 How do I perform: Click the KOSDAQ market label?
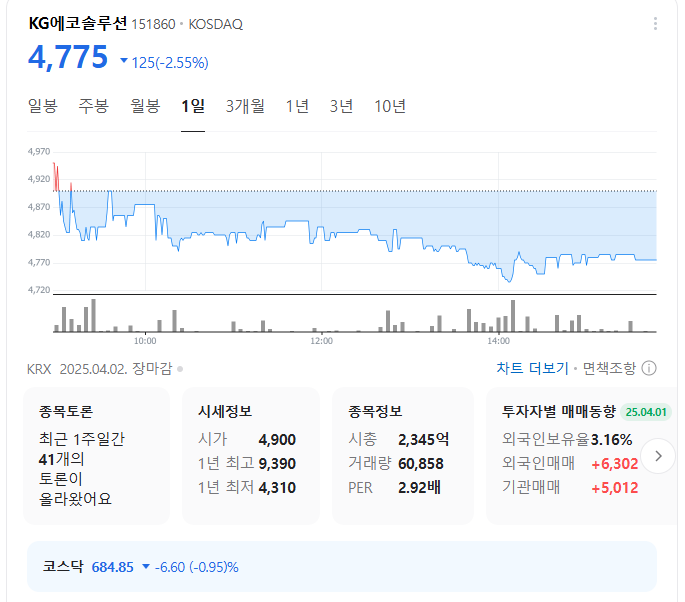215,24
